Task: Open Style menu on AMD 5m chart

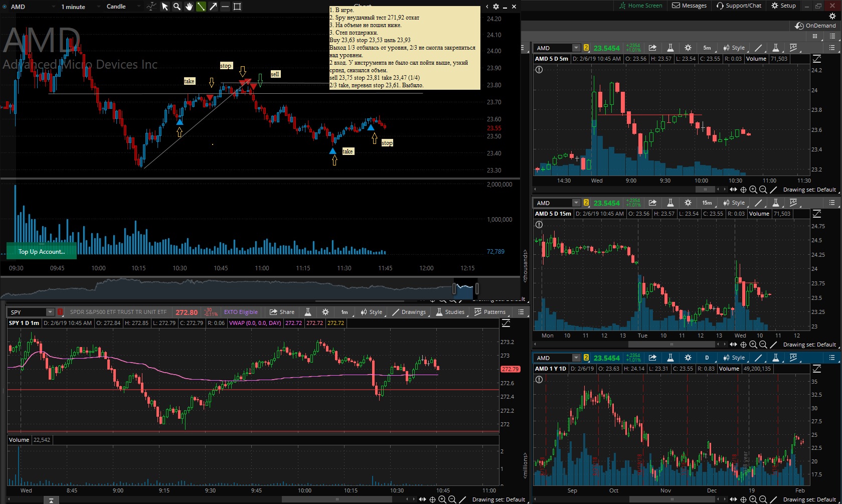Action: point(734,48)
